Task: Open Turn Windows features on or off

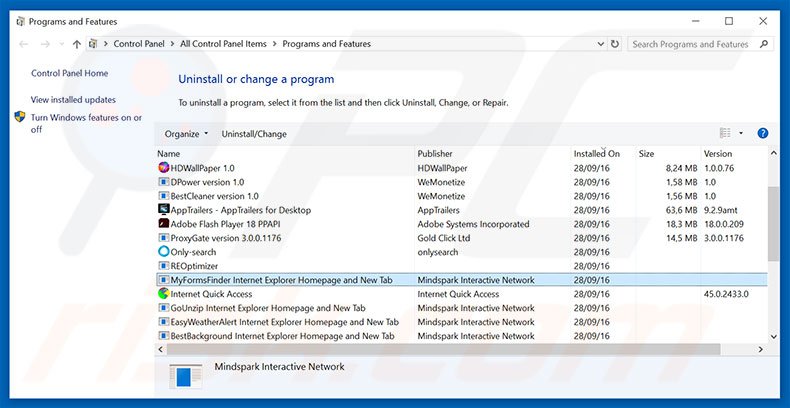Action: pyautogui.click(x=86, y=123)
